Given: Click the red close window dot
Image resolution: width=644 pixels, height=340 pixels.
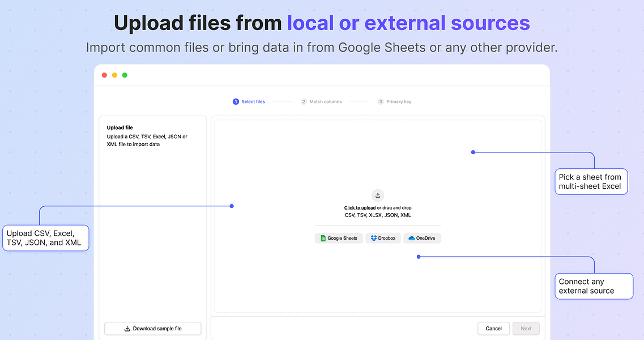Looking at the screenshot, I should tap(104, 75).
